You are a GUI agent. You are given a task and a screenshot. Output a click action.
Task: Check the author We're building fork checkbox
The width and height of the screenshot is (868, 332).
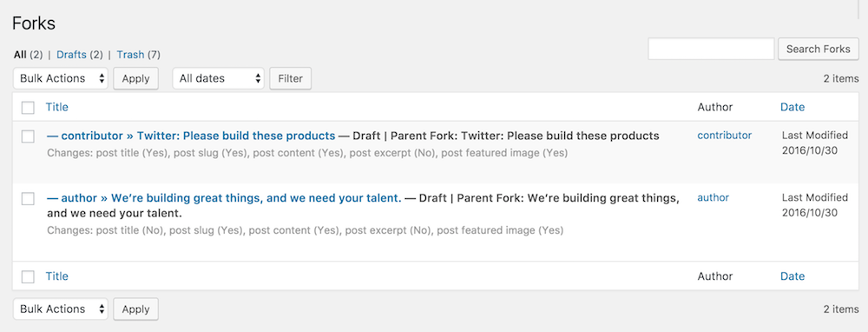tap(28, 198)
